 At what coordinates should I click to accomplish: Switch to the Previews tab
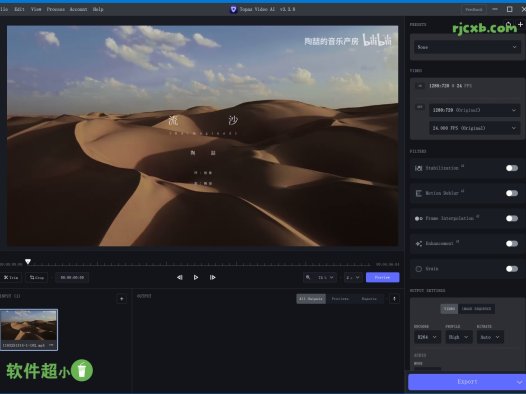pyautogui.click(x=340, y=299)
